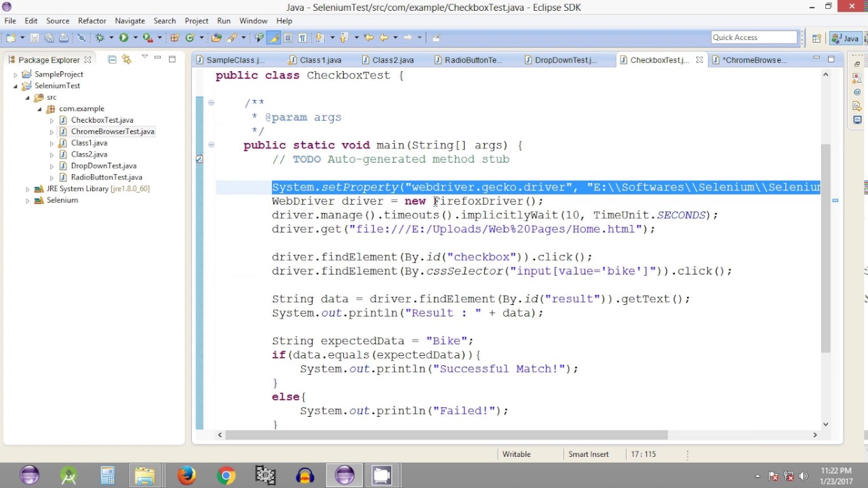The height and width of the screenshot is (488, 868).
Task: Open the dropdown beside the Debug icon
Action: point(111,38)
